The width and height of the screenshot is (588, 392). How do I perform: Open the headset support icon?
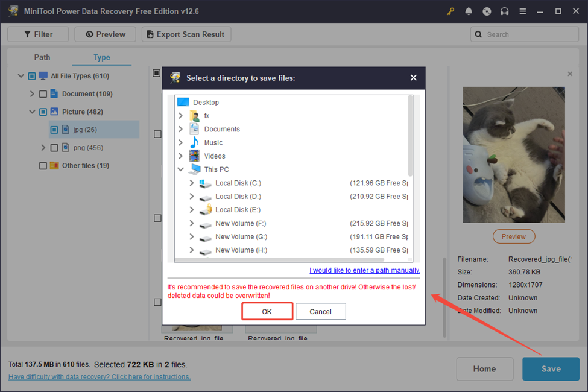[504, 11]
